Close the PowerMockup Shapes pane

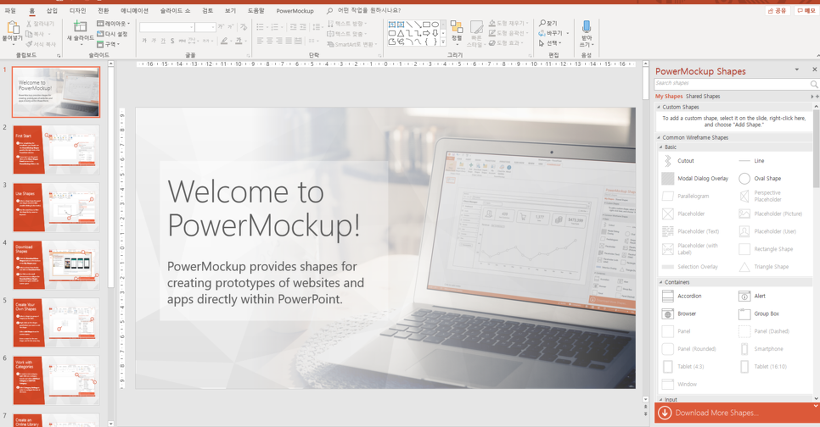(814, 70)
